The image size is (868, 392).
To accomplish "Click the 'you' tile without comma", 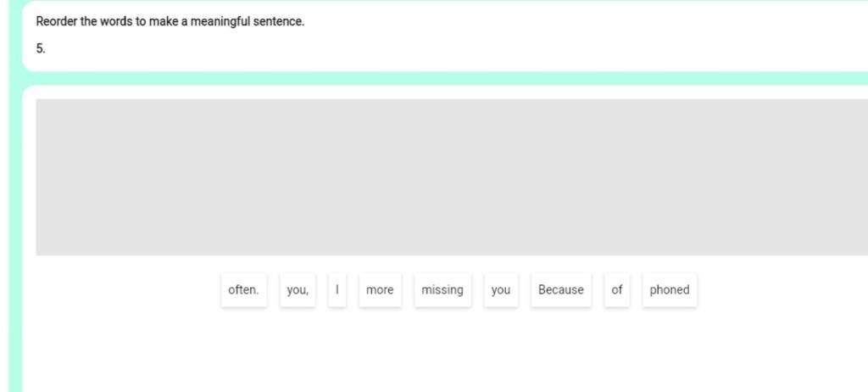I will click(501, 290).
